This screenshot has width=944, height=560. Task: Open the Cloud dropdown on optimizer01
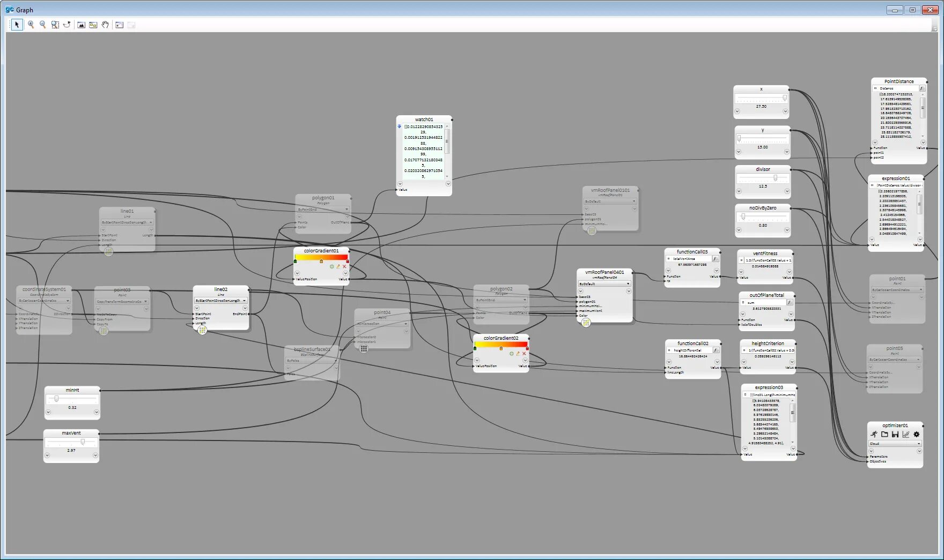895,444
